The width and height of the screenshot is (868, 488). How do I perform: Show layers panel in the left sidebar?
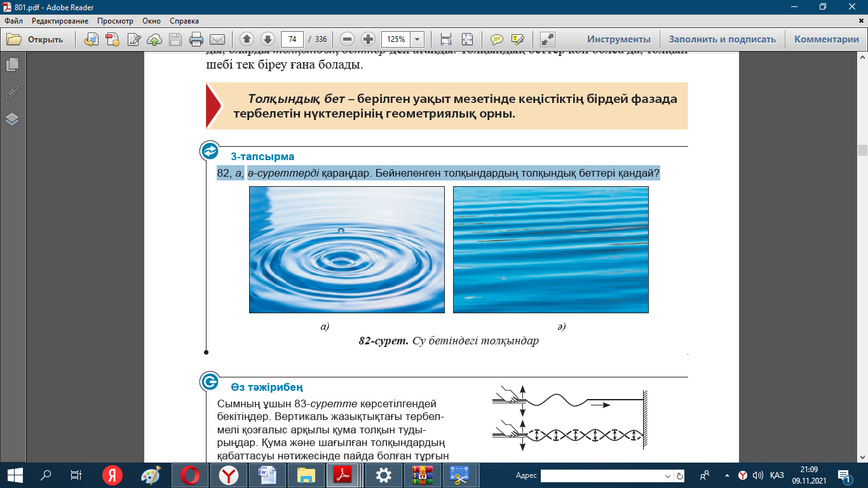(x=12, y=119)
